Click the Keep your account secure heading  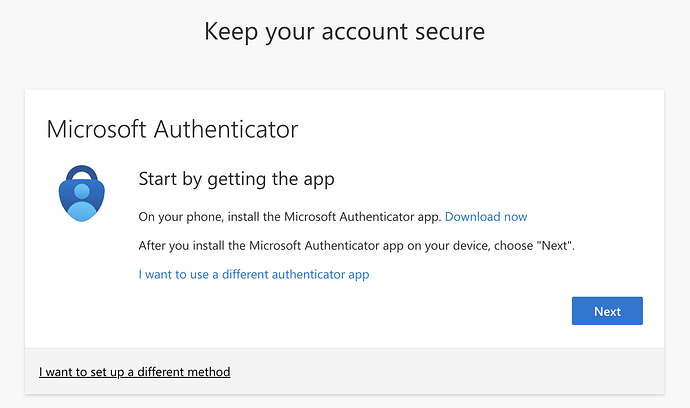pyautogui.click(x=345, y=31)
